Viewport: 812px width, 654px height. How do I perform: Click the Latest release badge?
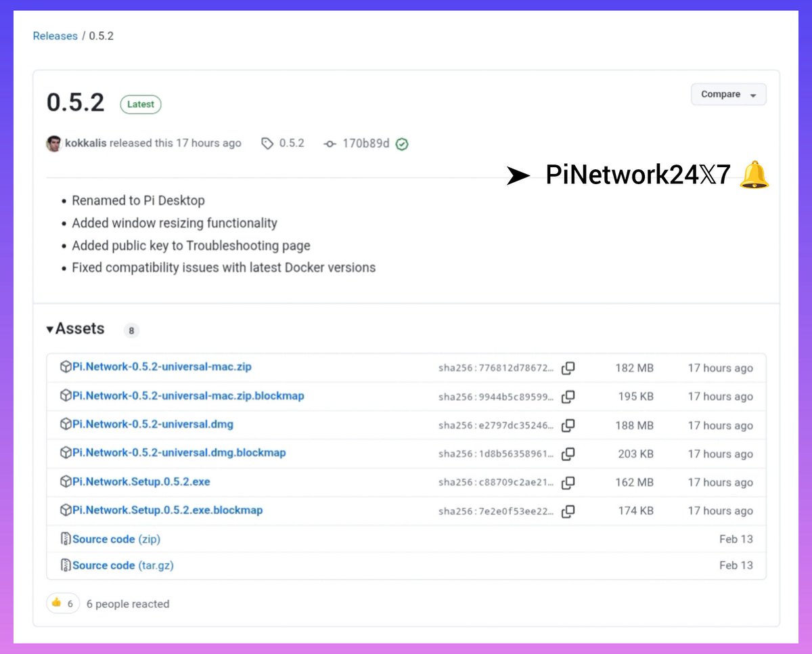coord(140,104)
